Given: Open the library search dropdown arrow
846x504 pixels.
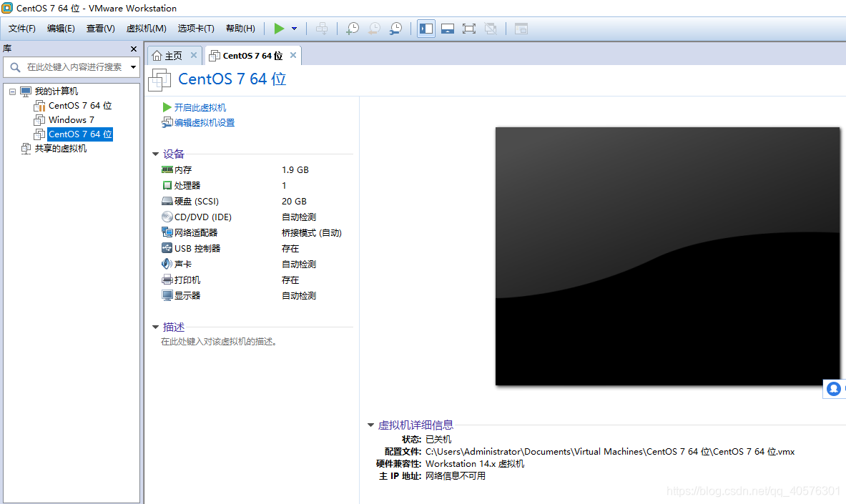Looking at the screenshot, I should pyautogui.click(x=133, y=67).
